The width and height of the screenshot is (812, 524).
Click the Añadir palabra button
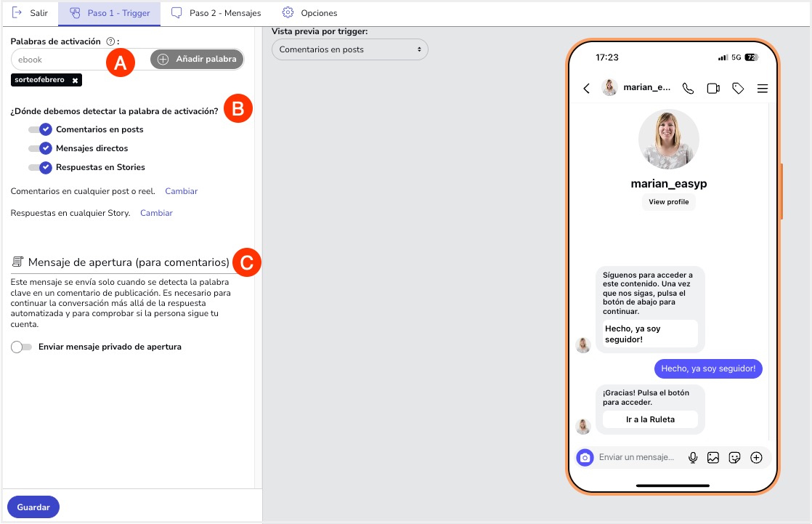[x=198, y=60]
